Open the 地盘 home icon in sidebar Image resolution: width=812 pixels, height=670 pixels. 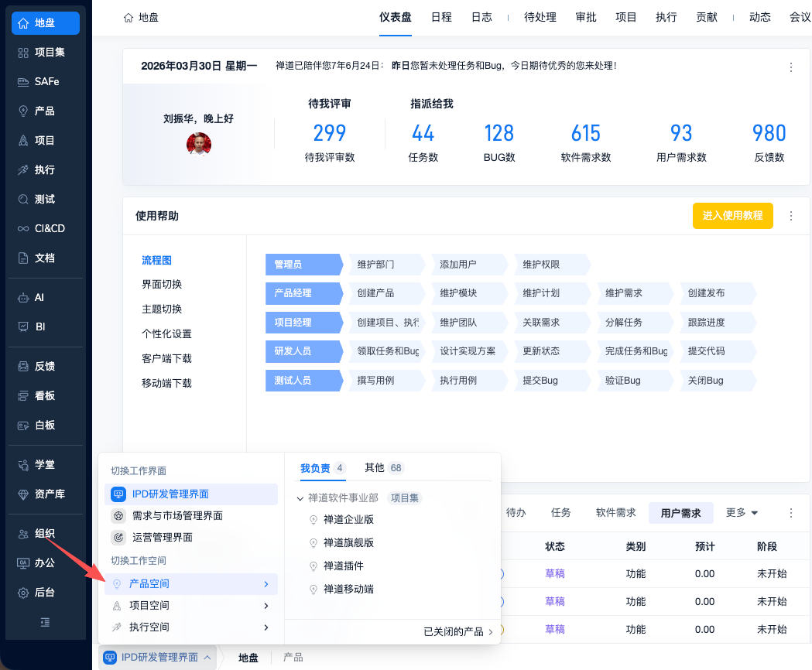(23, 23)
